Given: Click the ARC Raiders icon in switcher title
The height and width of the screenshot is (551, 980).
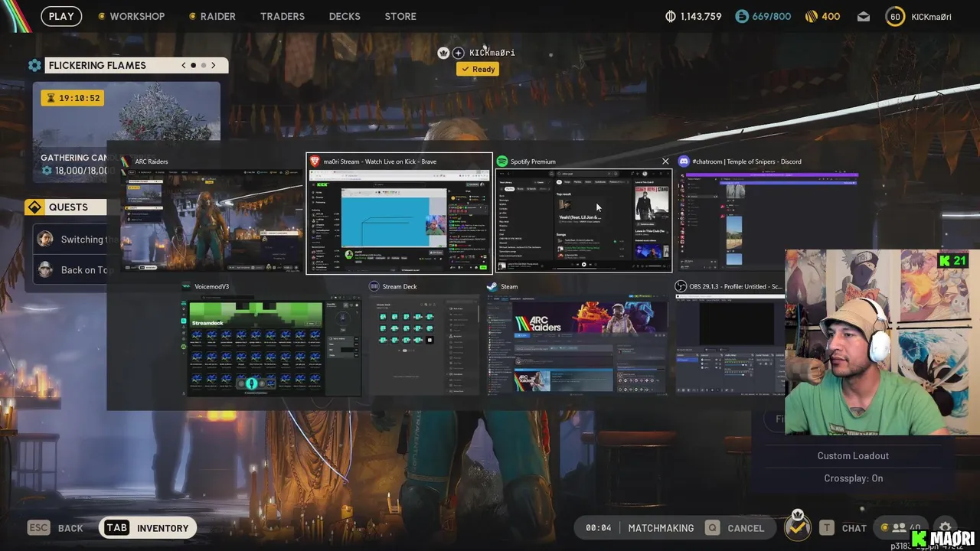Looking at the screenshot, I should pos(126,161).
